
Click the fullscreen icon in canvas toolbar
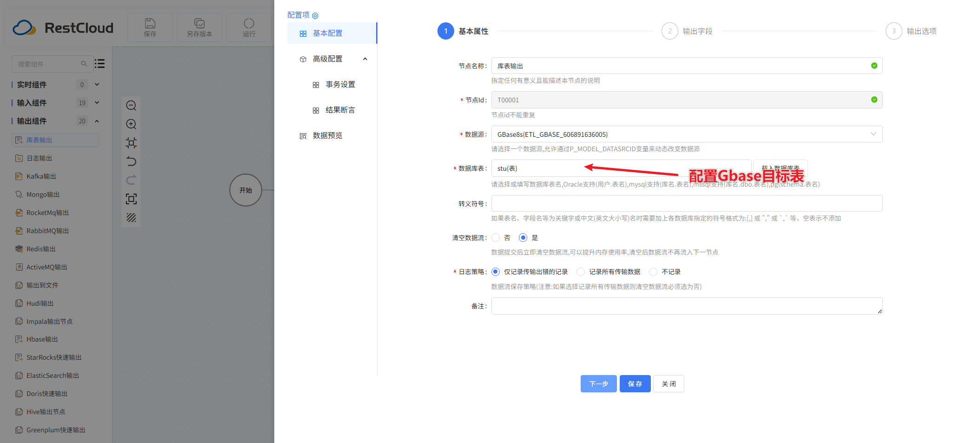[131, 199]
